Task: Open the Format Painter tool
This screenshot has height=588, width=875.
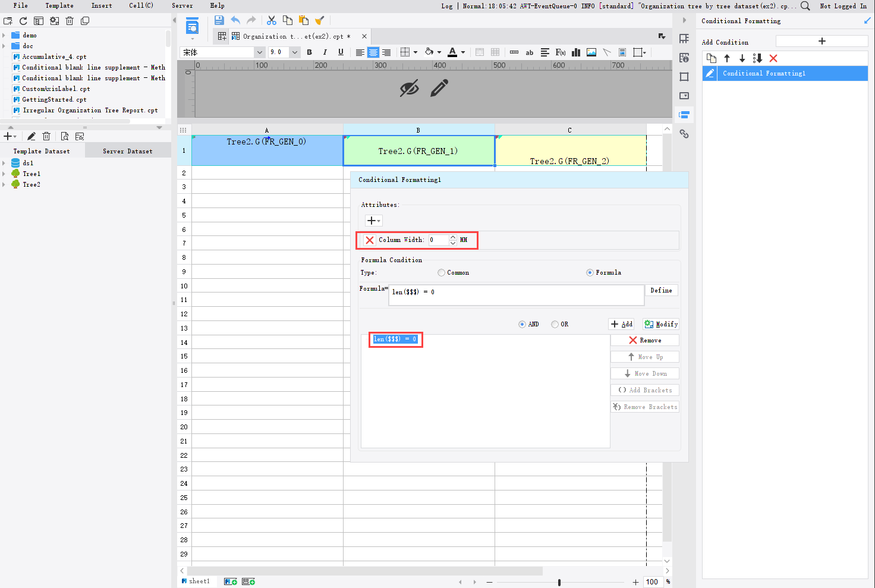Action: coord(320,20)
